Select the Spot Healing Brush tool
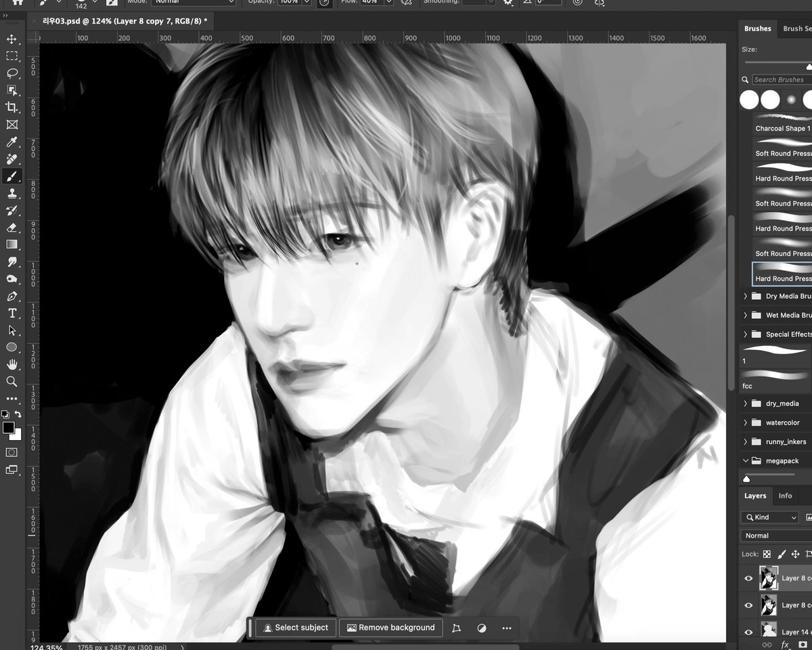Screen dimensions: 812x650 click(12, 159)
